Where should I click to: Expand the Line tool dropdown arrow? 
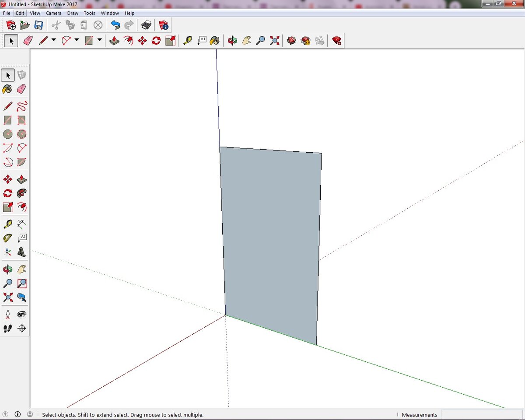[54, 40]
